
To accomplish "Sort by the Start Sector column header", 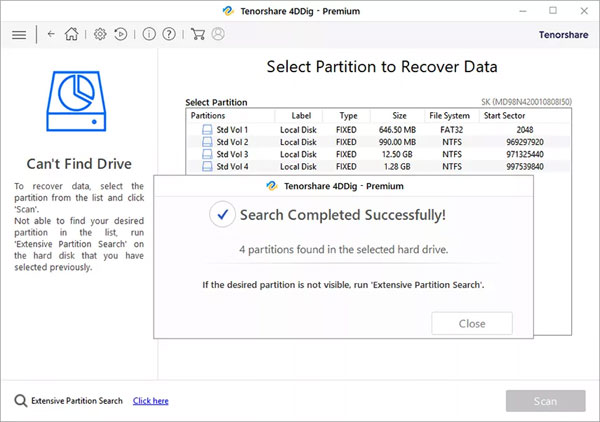I will click(x=524, y=116).
